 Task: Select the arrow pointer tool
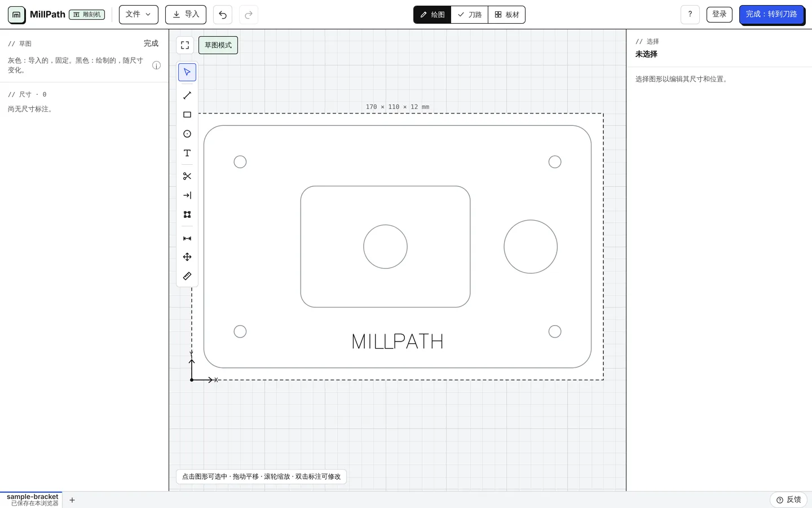point(187,72)
